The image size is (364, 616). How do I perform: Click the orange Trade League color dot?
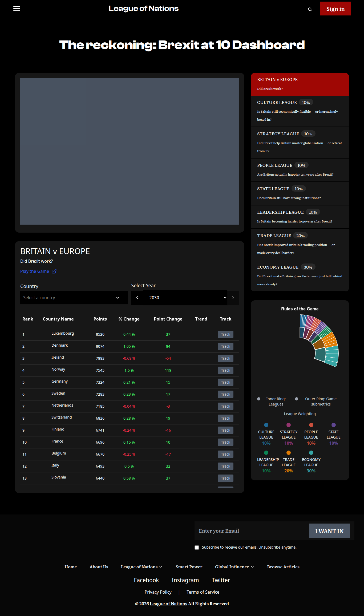point(289,453)
